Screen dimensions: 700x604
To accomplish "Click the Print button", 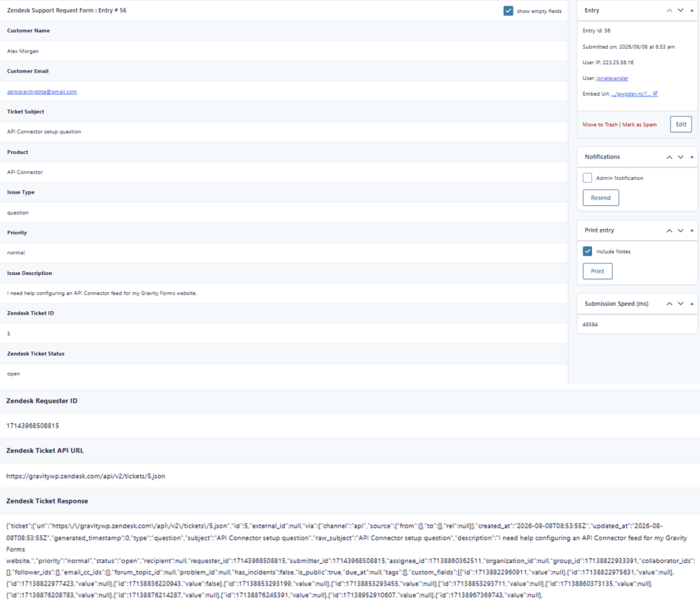I will pyautogui.click(x=597, y=271).
